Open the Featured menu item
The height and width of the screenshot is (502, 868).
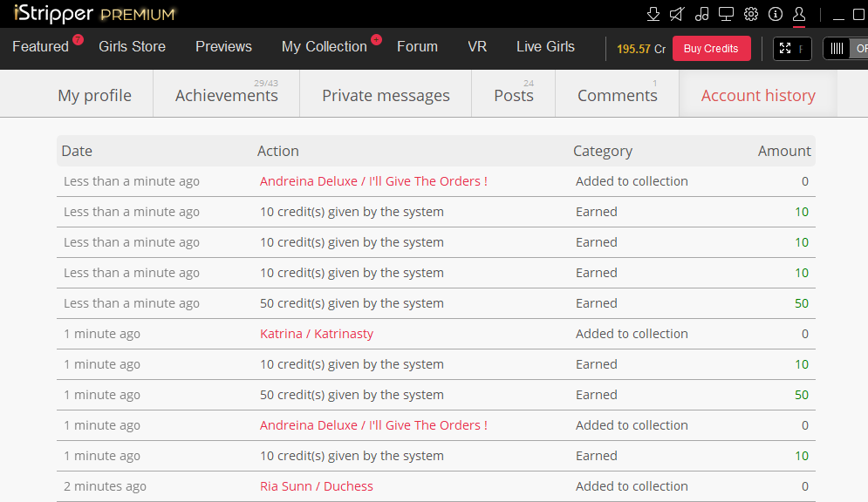[40, 47]
